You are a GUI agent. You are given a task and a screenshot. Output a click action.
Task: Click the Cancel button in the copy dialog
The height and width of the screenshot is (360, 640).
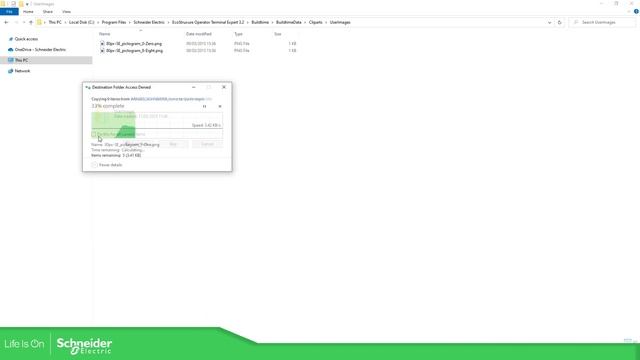coord(207,144)
